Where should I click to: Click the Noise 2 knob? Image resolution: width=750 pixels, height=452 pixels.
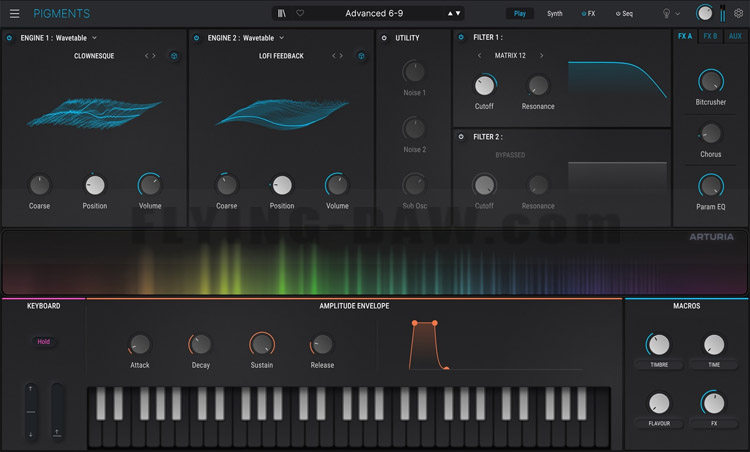(414, 128)
